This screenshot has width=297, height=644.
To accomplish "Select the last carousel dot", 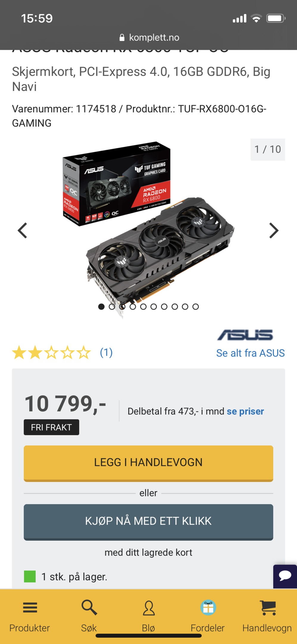I will [x=195, y=306].
